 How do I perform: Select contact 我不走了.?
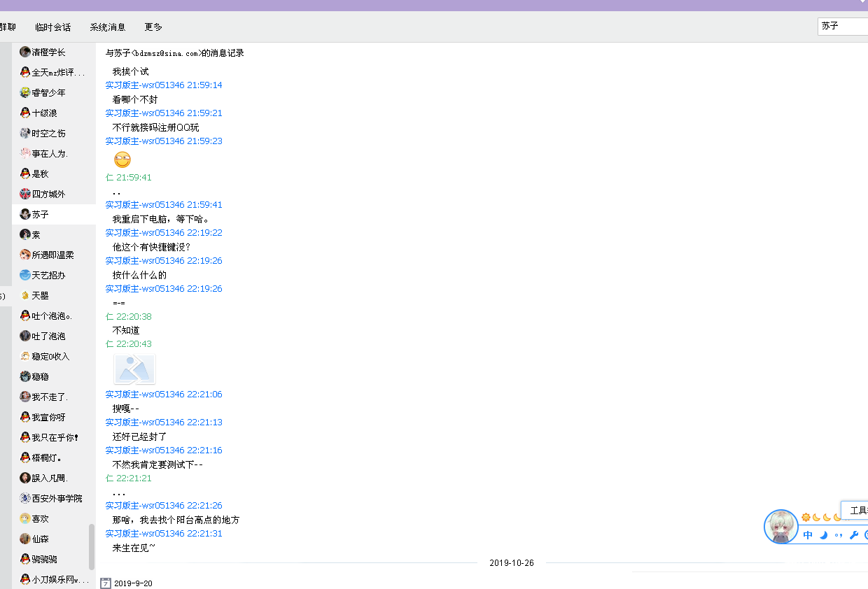pos(54,397)
